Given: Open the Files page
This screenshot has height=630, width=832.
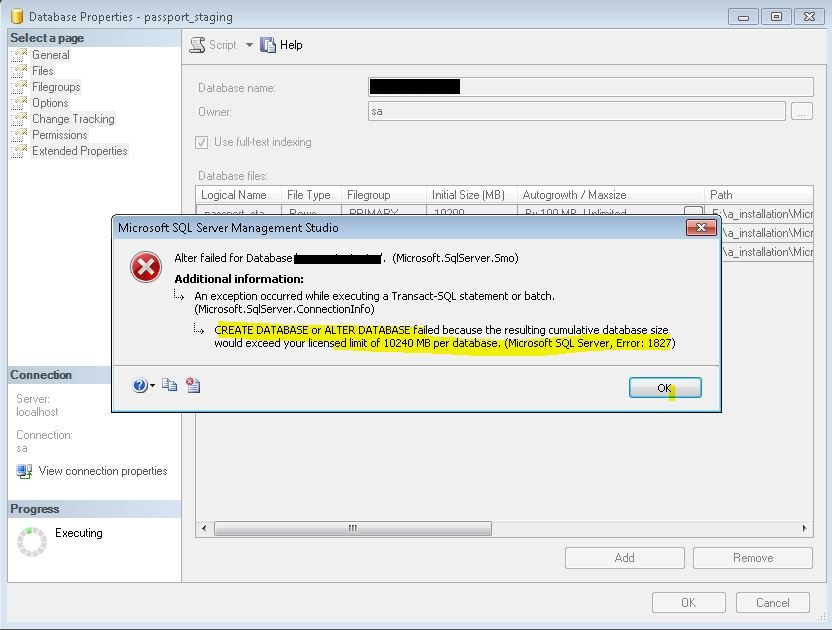Looking at the screenshot, I should [x=42, y=71].
